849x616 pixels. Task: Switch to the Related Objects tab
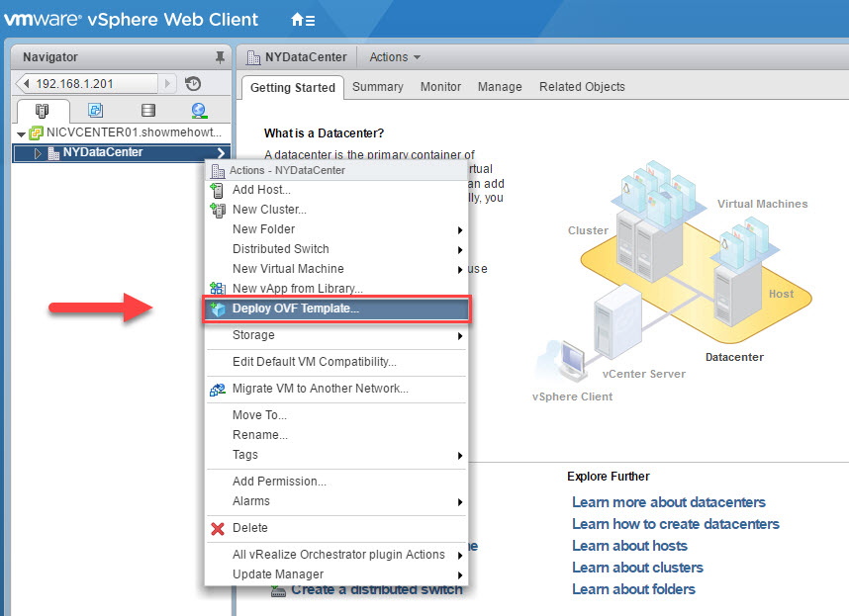(x=582, y=87)
